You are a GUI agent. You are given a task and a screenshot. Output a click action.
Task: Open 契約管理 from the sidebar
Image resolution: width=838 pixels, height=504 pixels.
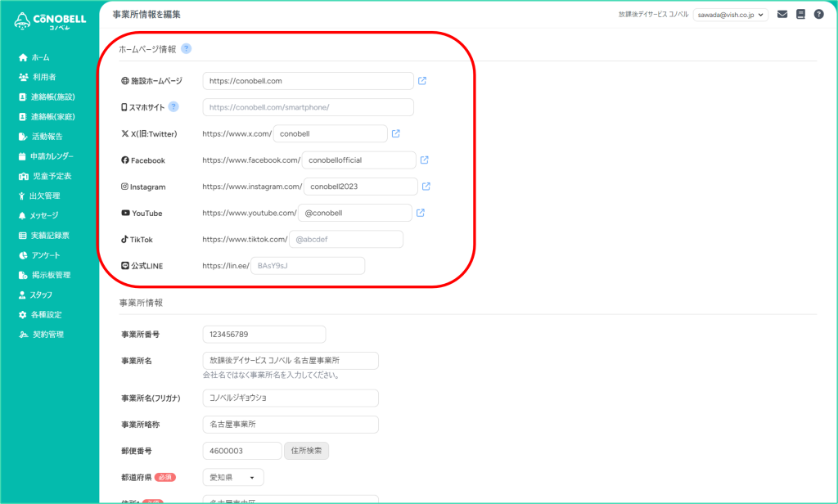coord(41,334)
